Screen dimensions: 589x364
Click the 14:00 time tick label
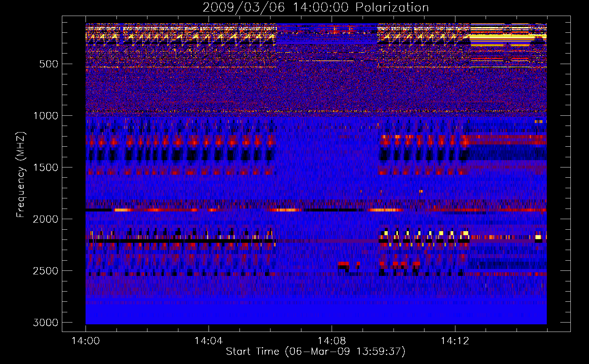(86, 341)
